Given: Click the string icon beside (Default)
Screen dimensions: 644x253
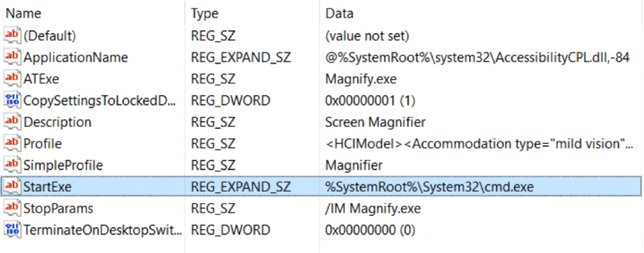Looking at the screenshot, I should 12,36.
